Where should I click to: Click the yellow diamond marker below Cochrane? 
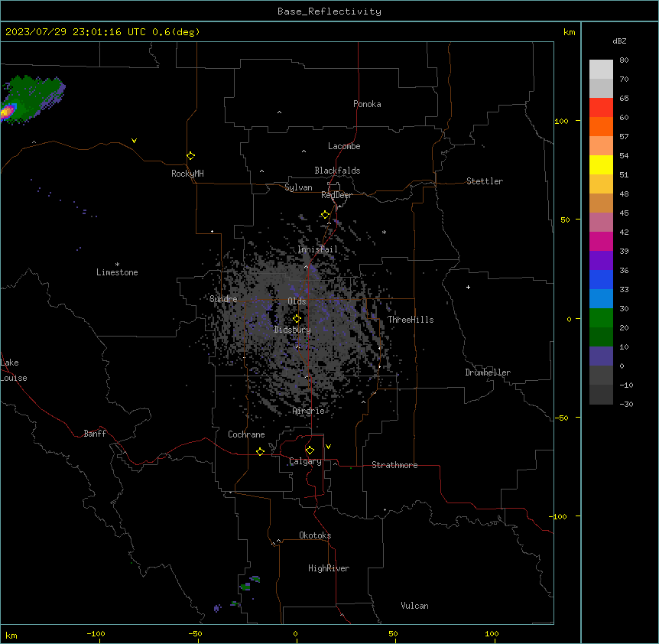tap(260, 451)
